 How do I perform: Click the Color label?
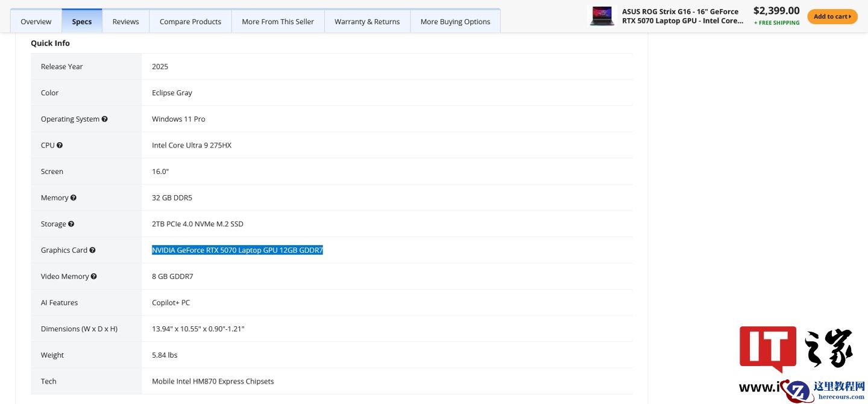50,93
